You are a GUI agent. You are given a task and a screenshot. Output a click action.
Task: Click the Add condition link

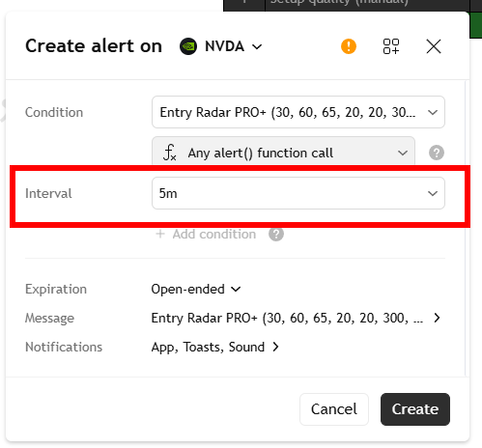(214, 234)
